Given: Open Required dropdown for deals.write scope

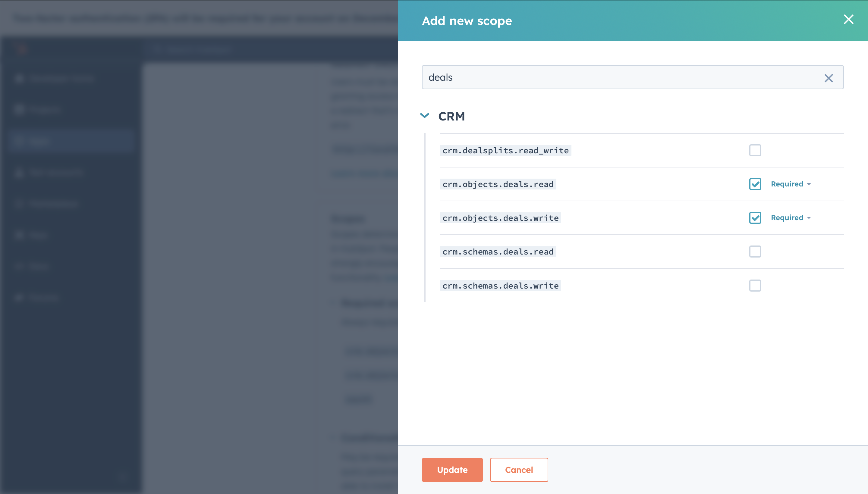Looking at the screenshot, I should coord(790,218).
